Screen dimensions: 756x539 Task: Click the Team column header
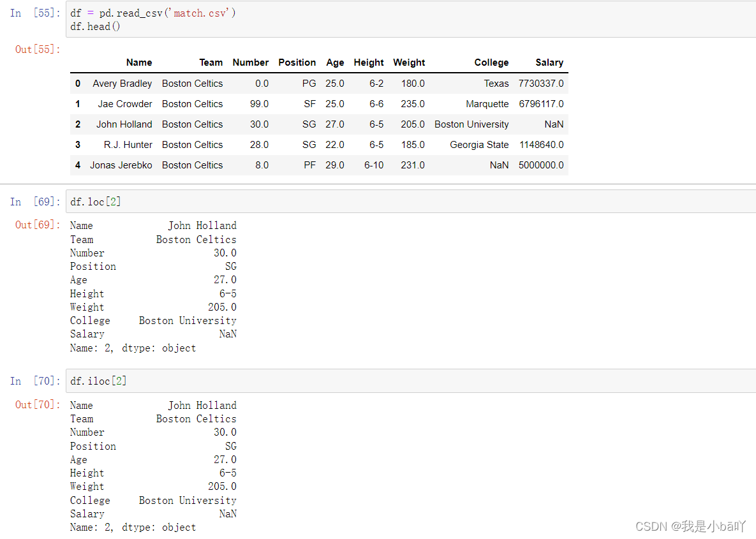[x=211, y=63]
